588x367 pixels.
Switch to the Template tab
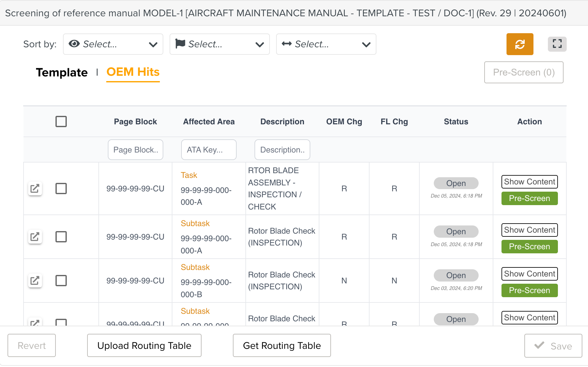point(62,72)
